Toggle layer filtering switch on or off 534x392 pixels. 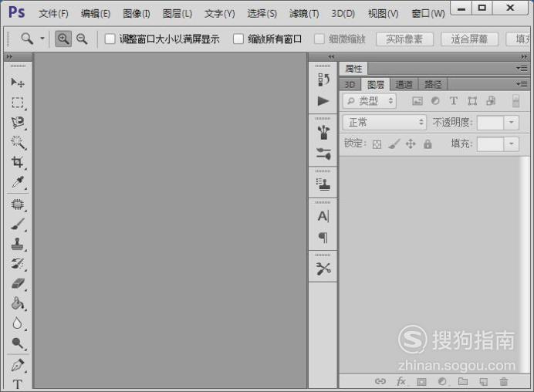click(516, 101)
